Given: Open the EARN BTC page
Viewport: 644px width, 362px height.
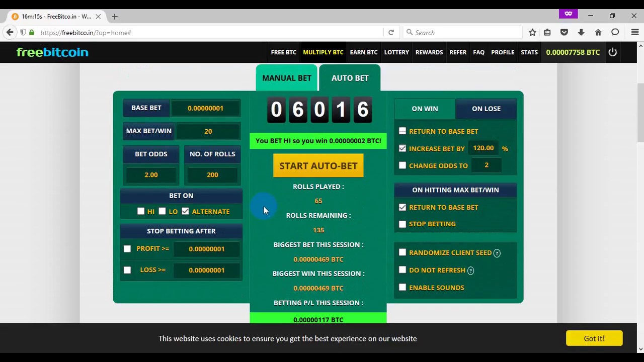Looking at the screenshot, I should point(364,52).
